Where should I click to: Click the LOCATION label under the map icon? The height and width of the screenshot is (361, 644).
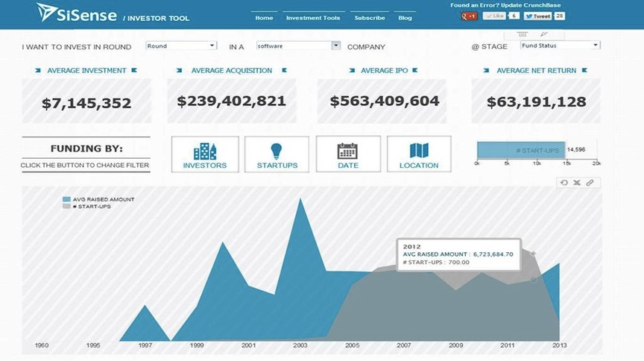click(x=419, y=166)
